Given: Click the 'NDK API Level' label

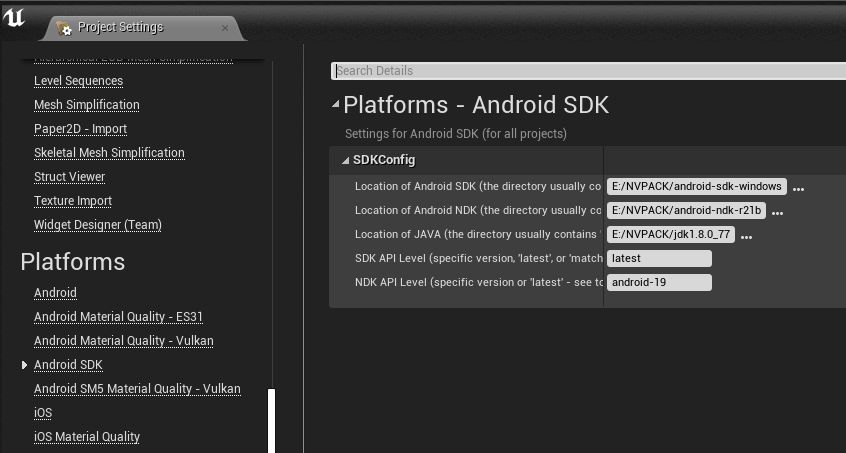Looking at the screenshot, I should pos(478,282).
